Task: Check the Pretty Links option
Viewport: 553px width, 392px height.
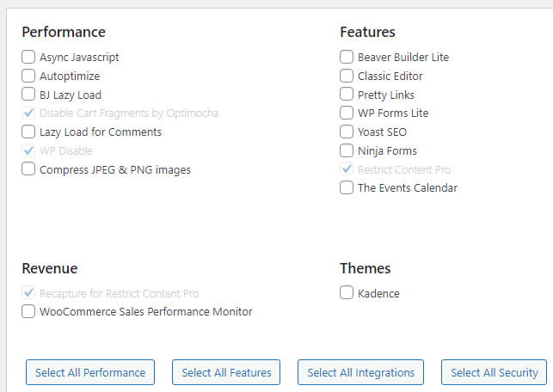Action: (x=347, y=95)
